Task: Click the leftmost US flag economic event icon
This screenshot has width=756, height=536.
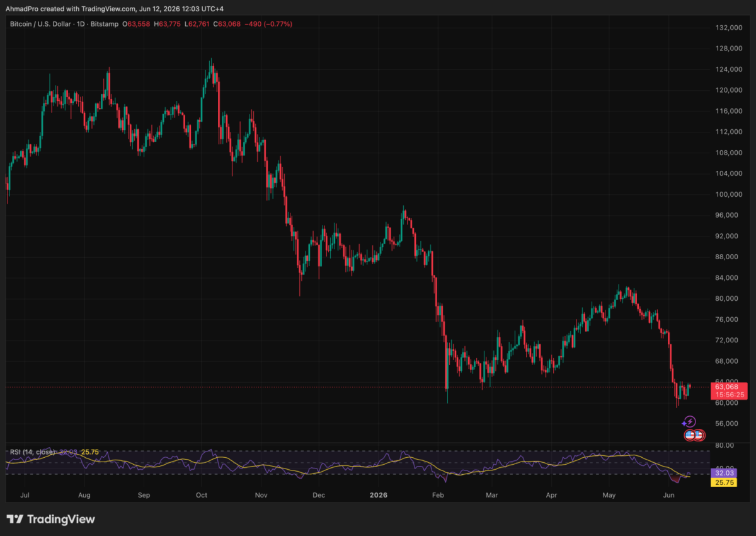Action: click(690, 435)
